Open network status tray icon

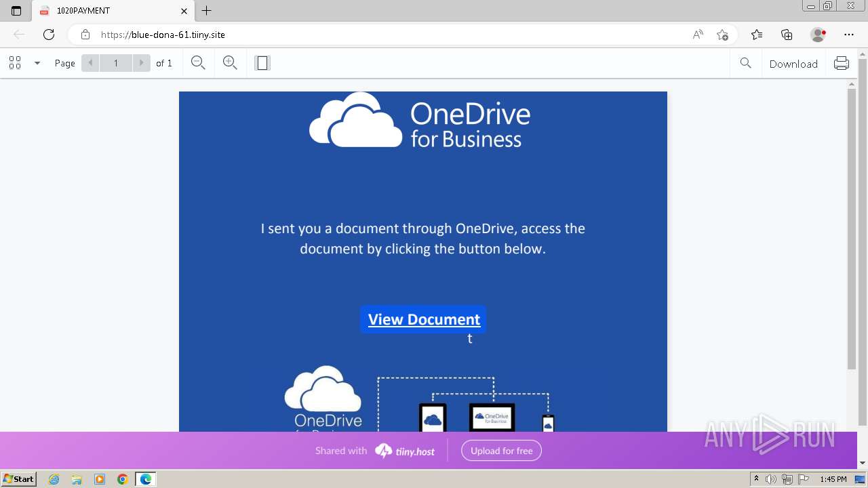pos(787,479)
